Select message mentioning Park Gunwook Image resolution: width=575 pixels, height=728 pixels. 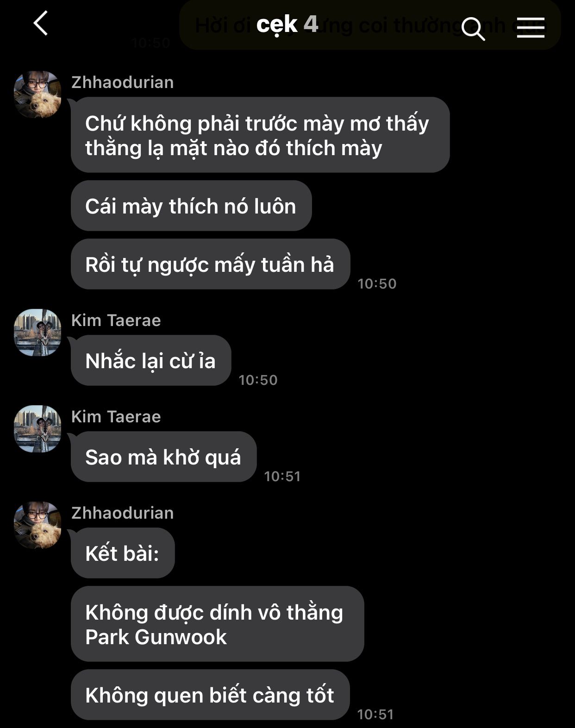[217, 624]
